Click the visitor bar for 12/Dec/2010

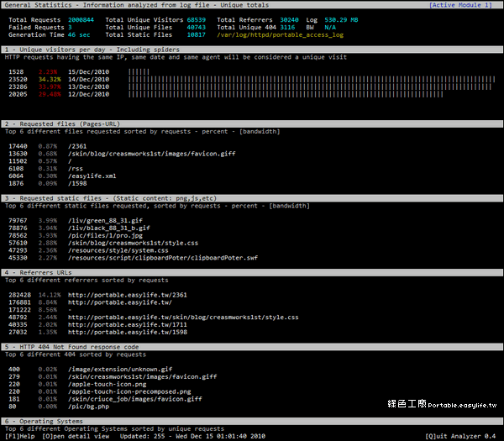pos(286,94)
